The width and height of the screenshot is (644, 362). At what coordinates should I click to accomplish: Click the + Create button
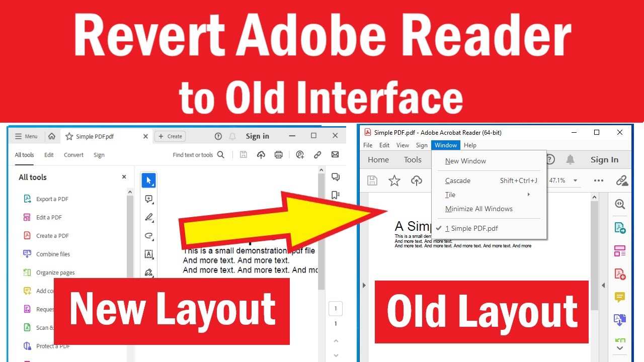tap(170, 136)
